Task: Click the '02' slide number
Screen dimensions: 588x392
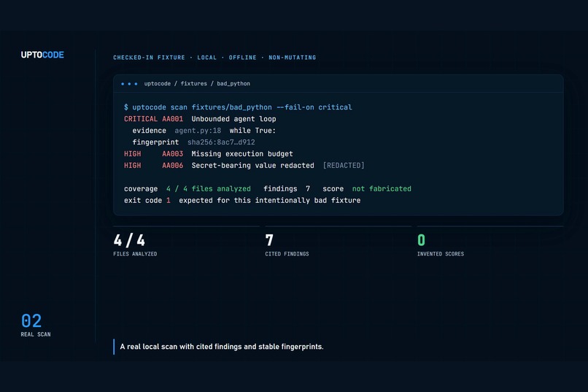Action: (31, 321)
